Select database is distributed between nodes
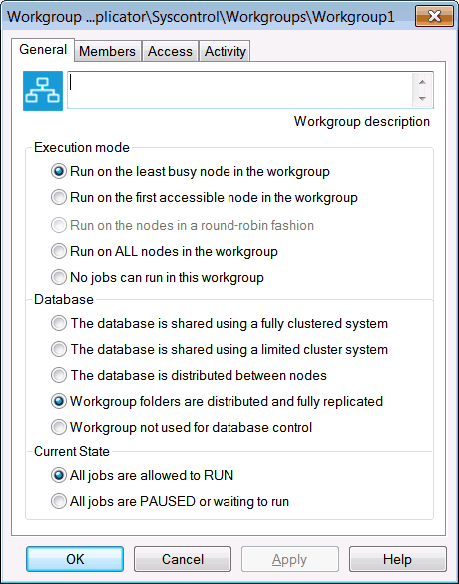 pos(189,375)
